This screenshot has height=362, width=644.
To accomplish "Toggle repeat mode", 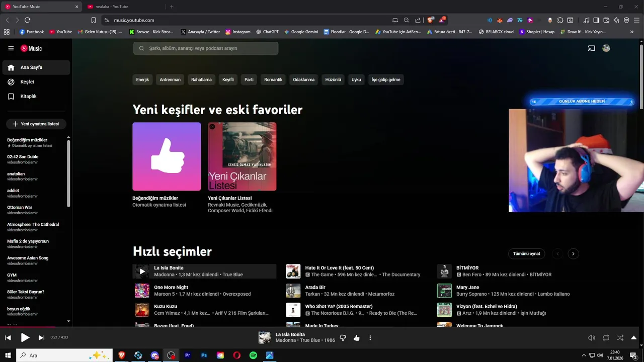I will (x=606, y=338).
